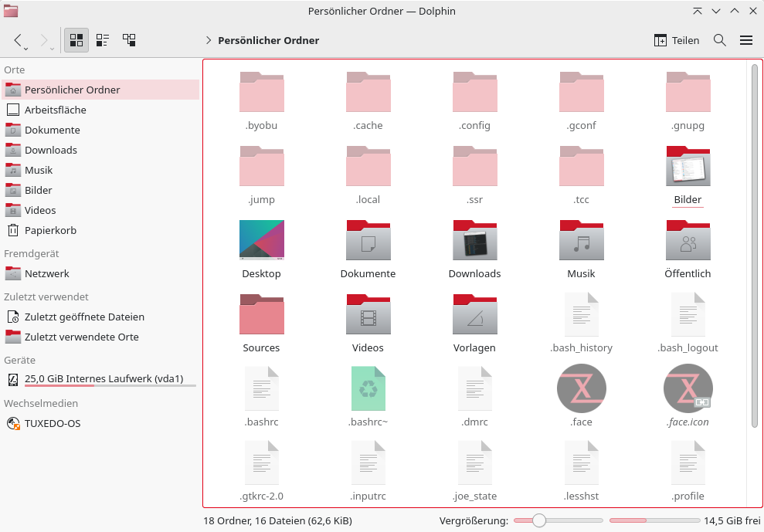The height and width of the screenshot is (532, 764).
Task: Click the 14,5 GiB frei space bar
Action: click(x=655, y=520)
